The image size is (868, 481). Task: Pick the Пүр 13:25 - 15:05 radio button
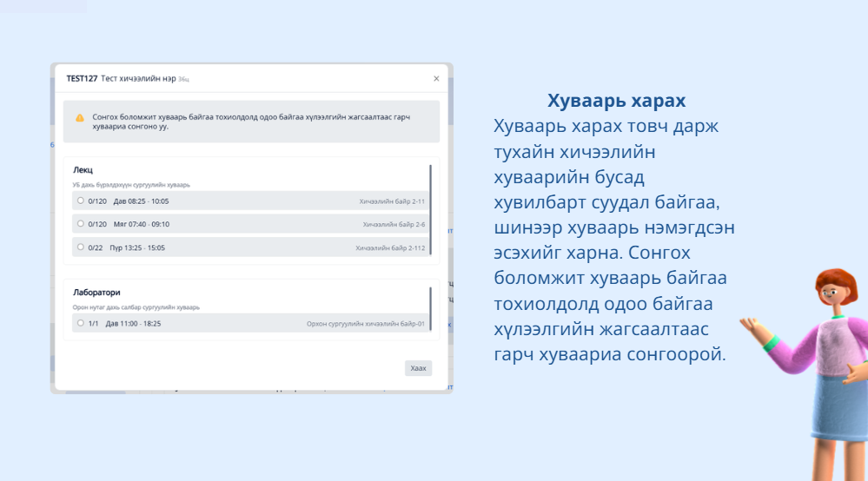[81, 247]
